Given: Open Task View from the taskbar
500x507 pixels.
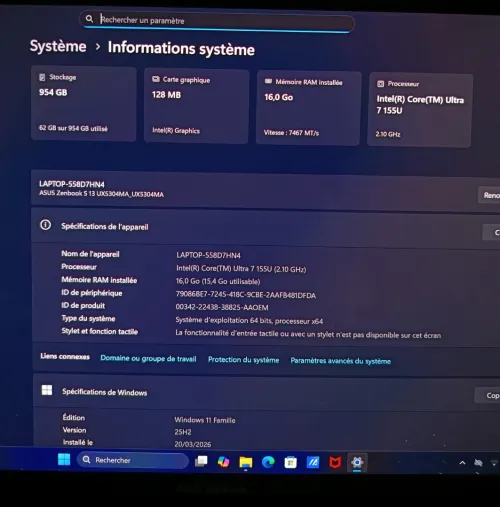Looking at the screenshot, I should (201, 461).
